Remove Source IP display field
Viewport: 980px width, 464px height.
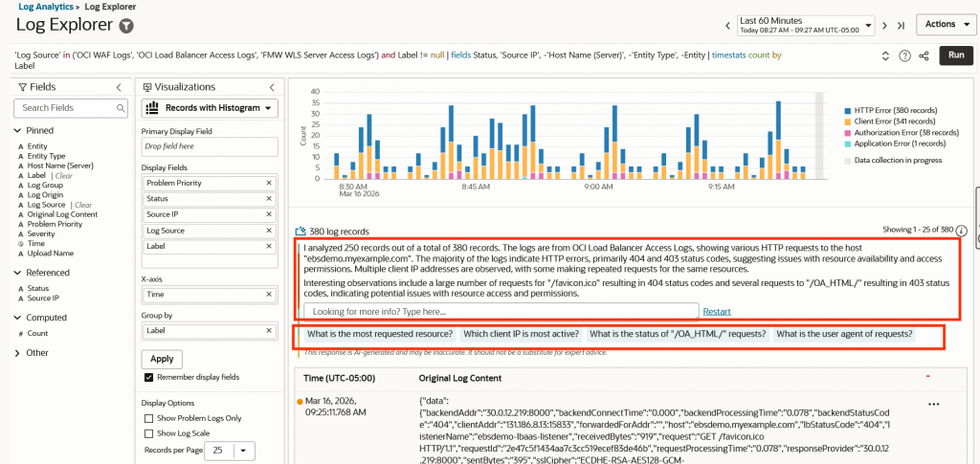click(269, 214)
